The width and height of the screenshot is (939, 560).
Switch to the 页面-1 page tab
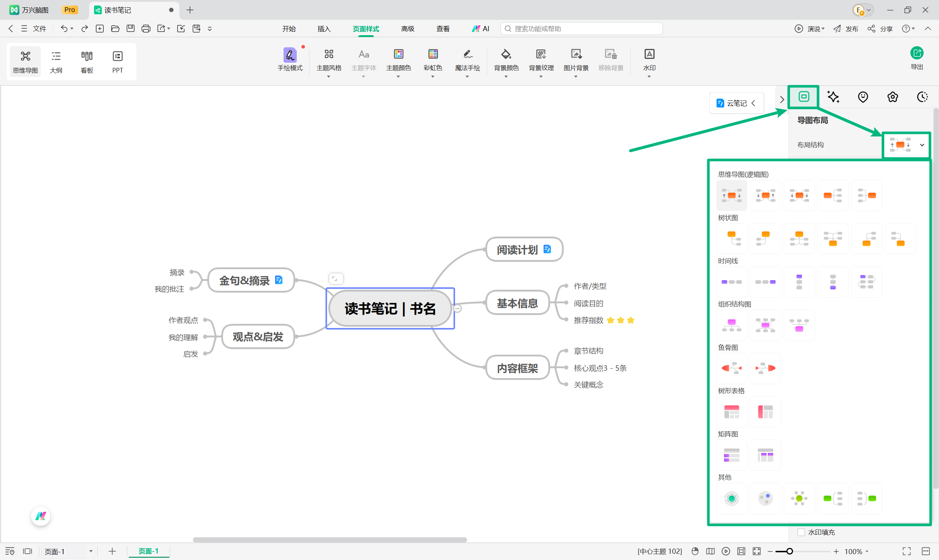point(148,551)
